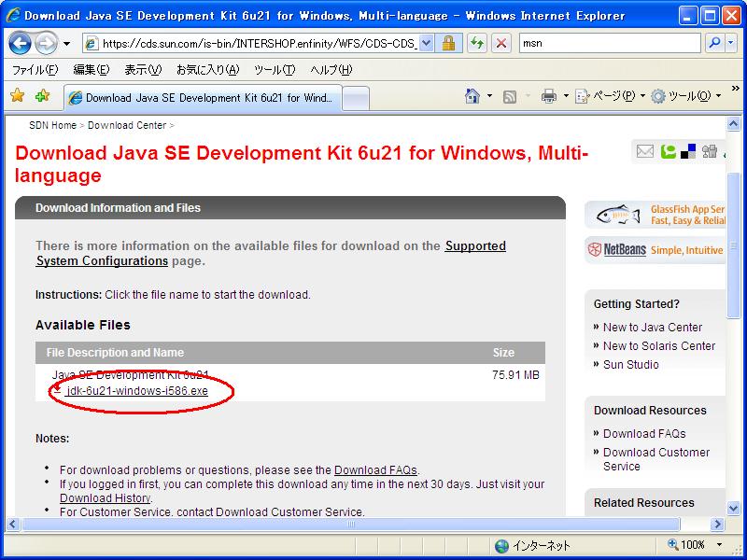Screen dimensions: 747x560
Task: Open the 編集(E) menu
Action: tap(91, 70)
